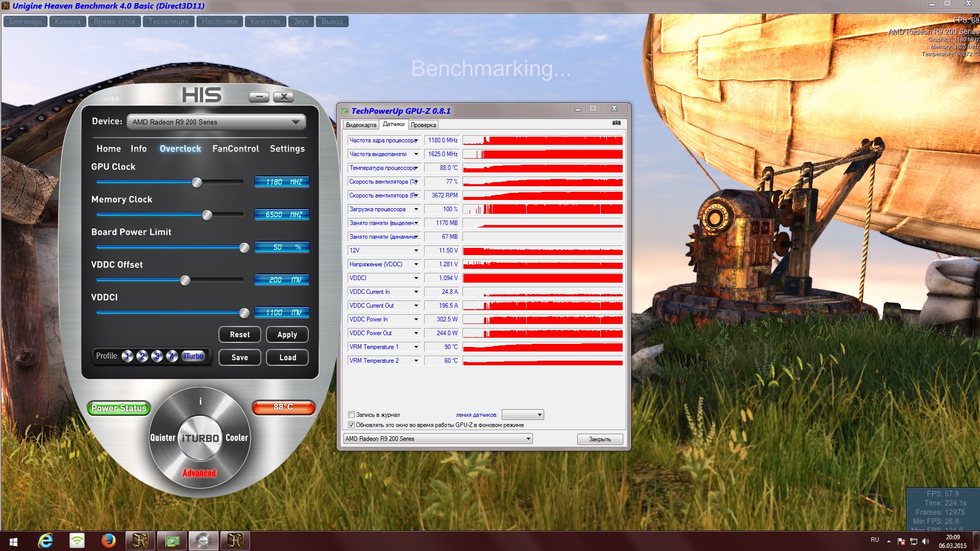Click the info 'i' on the dial

click(200, 402)
